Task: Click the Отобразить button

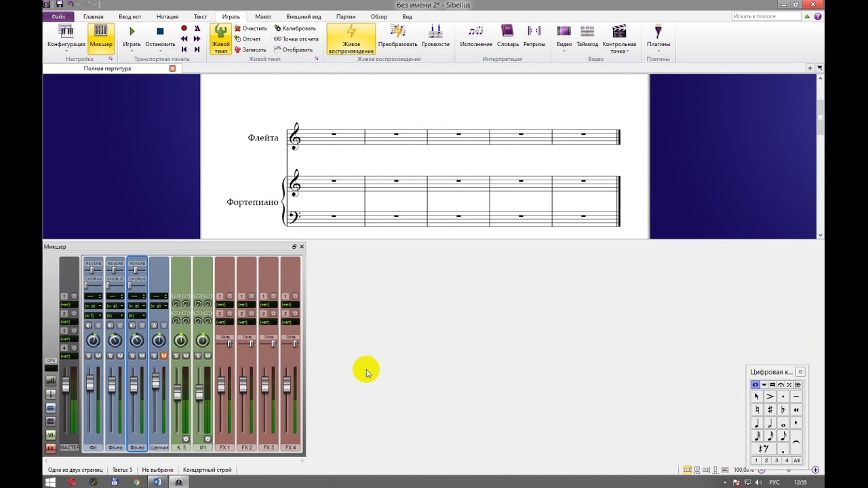Action: pos(293,49)
